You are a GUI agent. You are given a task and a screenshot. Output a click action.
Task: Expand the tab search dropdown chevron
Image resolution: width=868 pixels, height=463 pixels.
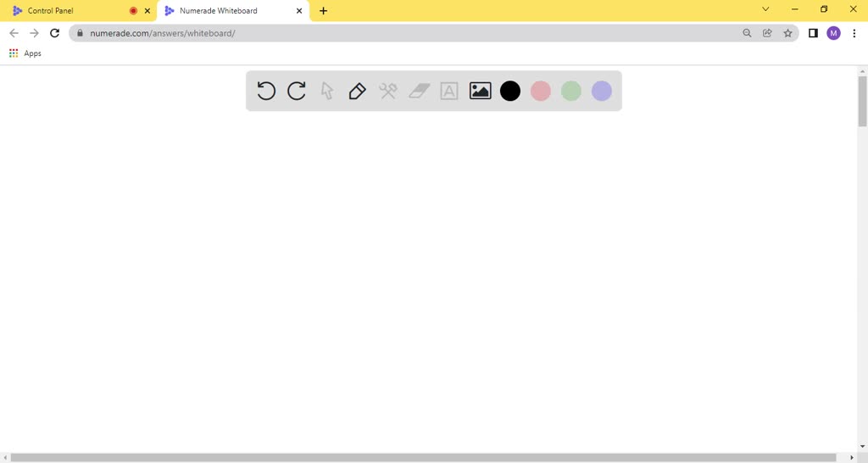coord(765,9)
